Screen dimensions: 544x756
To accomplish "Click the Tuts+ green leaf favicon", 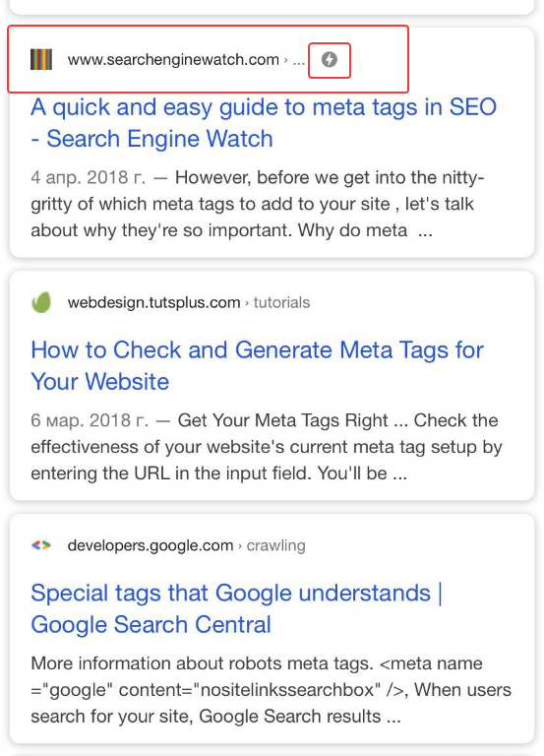I will 41,303.
